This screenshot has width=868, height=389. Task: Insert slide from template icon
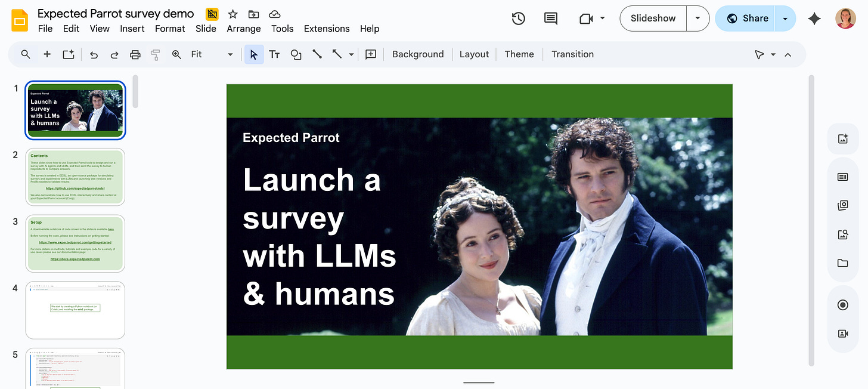tap(69, 54)
